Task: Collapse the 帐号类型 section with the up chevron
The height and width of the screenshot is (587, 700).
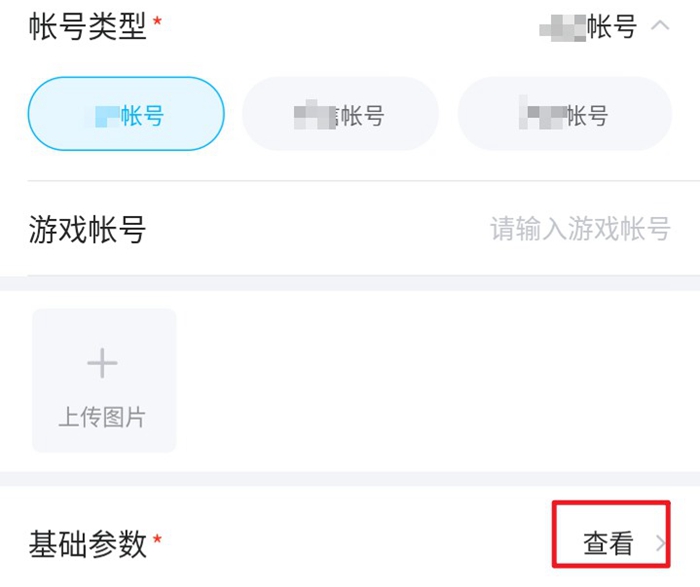Action: click(660, 26)
